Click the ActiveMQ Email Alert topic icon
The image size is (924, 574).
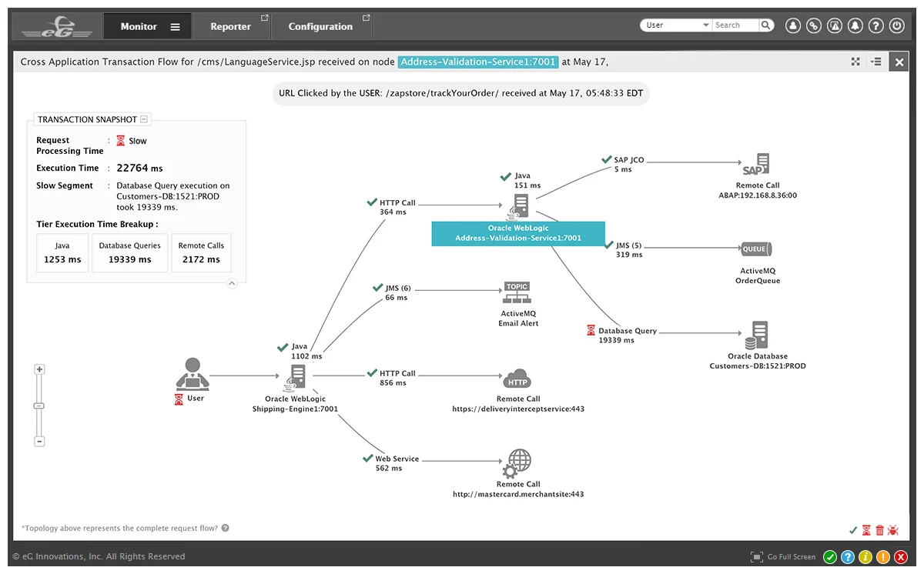(517, 293)
